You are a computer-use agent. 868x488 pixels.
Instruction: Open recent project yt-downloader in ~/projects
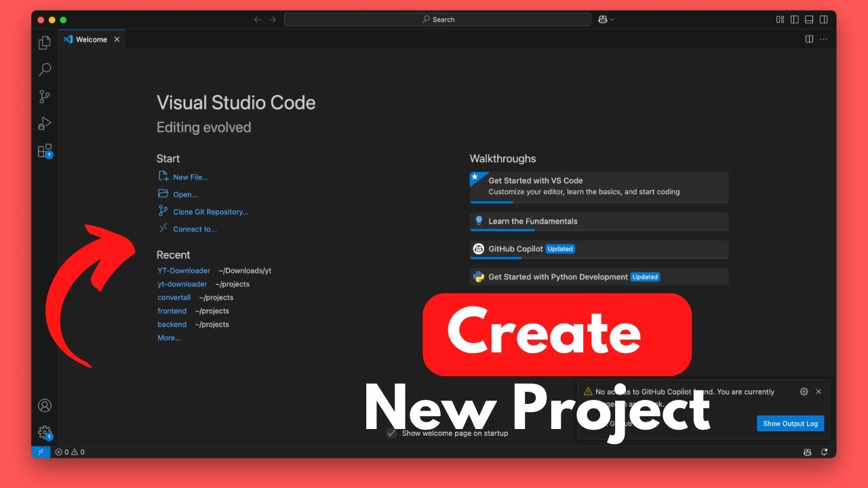tap(182, 284)
